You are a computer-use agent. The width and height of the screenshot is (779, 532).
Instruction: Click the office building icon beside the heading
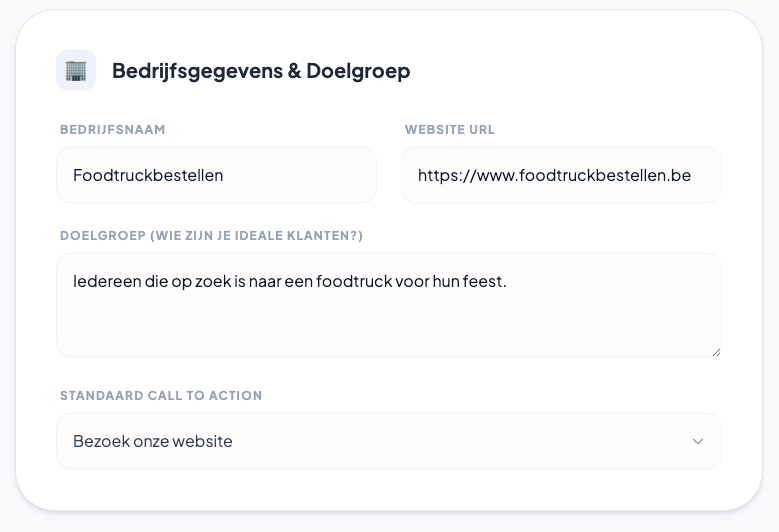click(x=76, y=71)
